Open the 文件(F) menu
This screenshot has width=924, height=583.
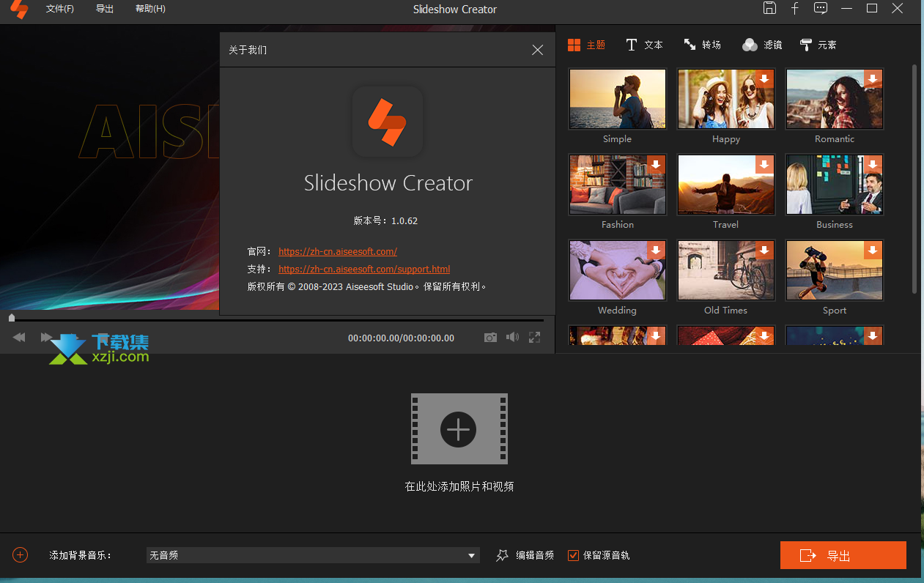(60, 9)
